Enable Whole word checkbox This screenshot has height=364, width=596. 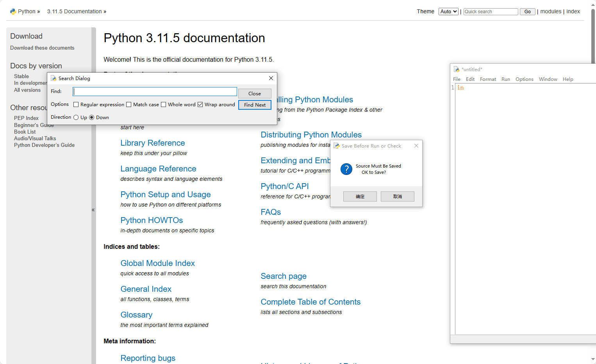164,105
